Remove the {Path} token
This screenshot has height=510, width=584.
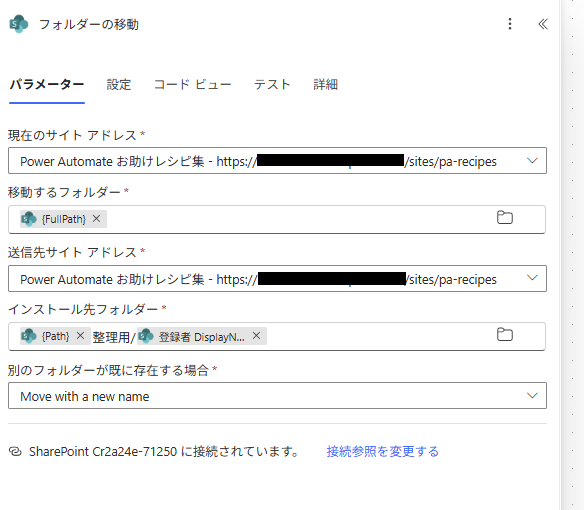pos(80,336)
